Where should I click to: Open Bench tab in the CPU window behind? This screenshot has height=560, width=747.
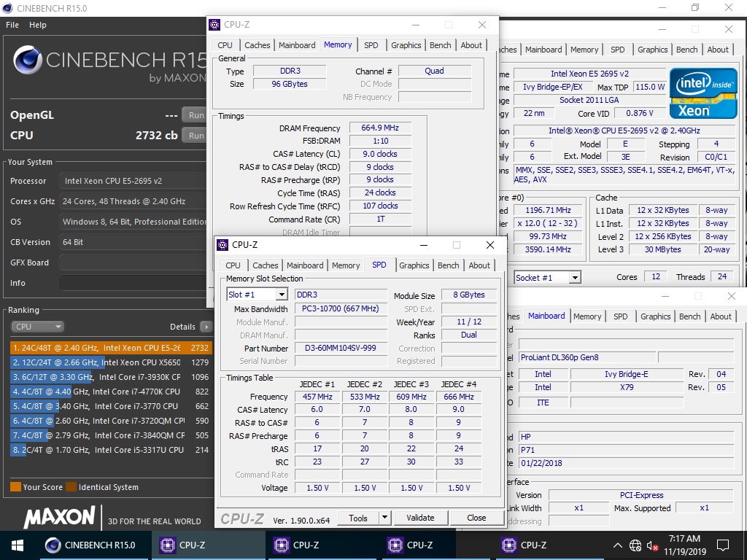[x=686, y=50]
